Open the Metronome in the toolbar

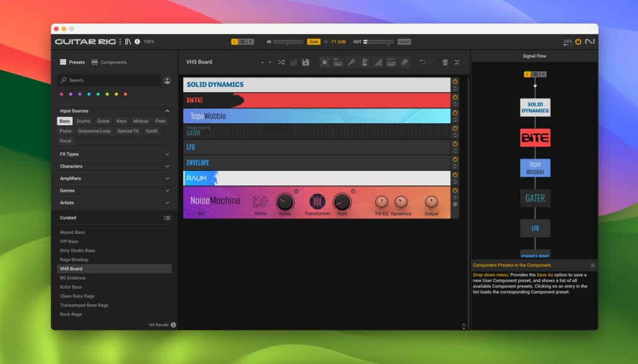pos(364,62)
